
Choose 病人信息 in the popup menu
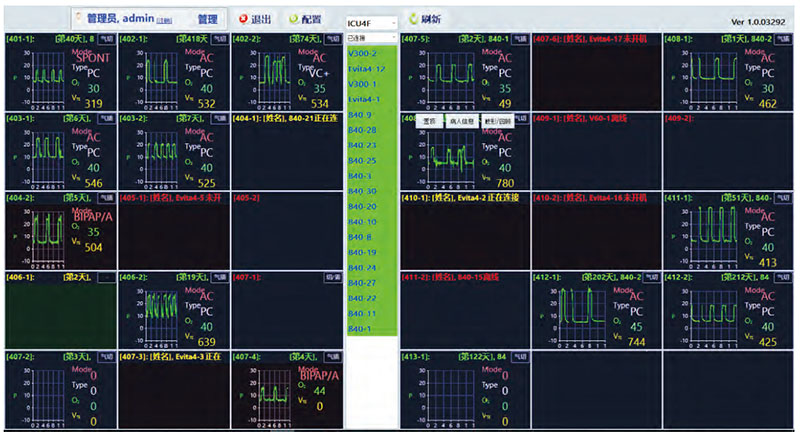462,121
